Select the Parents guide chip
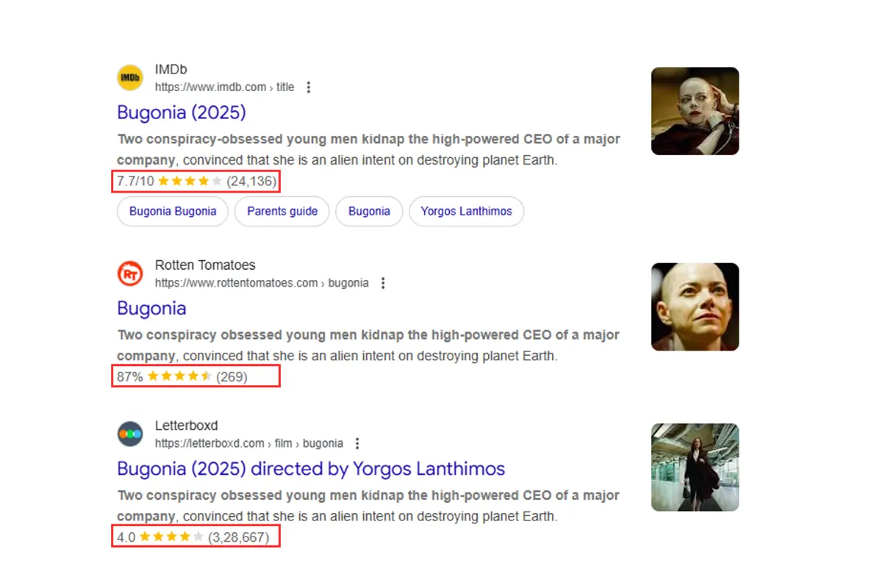The image size is (882, 588). pos(282,212)
